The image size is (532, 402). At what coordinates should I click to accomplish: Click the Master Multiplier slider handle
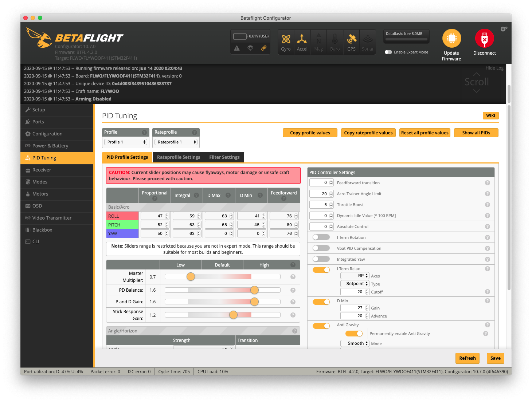[191, 277]
